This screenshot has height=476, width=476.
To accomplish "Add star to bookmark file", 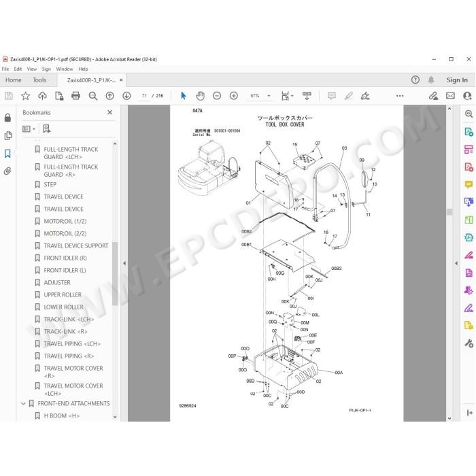I will click(26, 96).
